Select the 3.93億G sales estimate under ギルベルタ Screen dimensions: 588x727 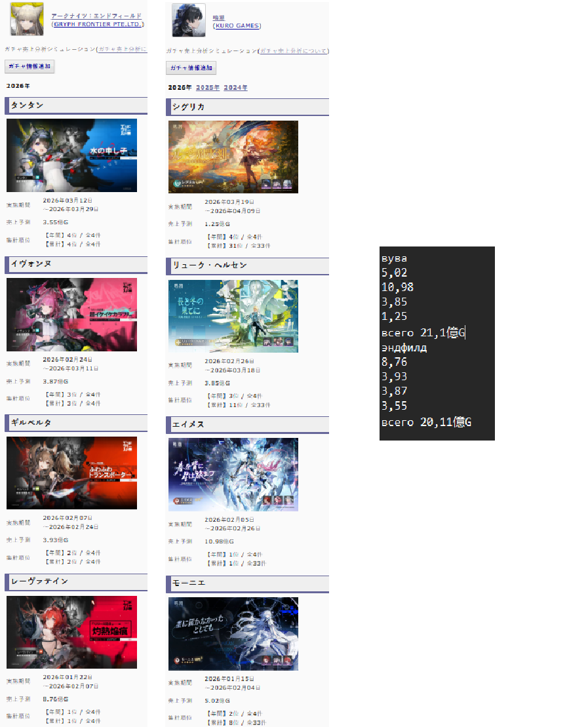click(x=56, y=540)
